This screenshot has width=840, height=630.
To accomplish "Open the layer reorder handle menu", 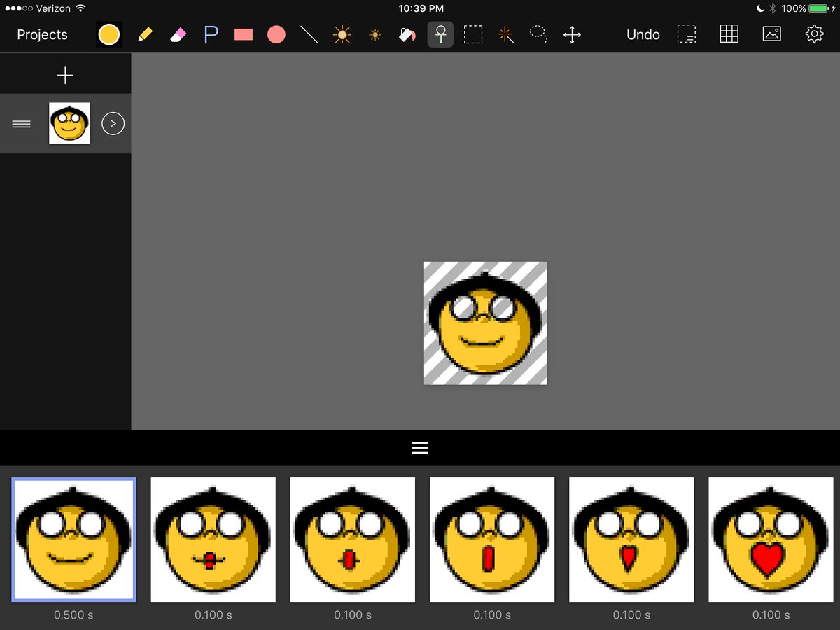I will tap(21, 123).
